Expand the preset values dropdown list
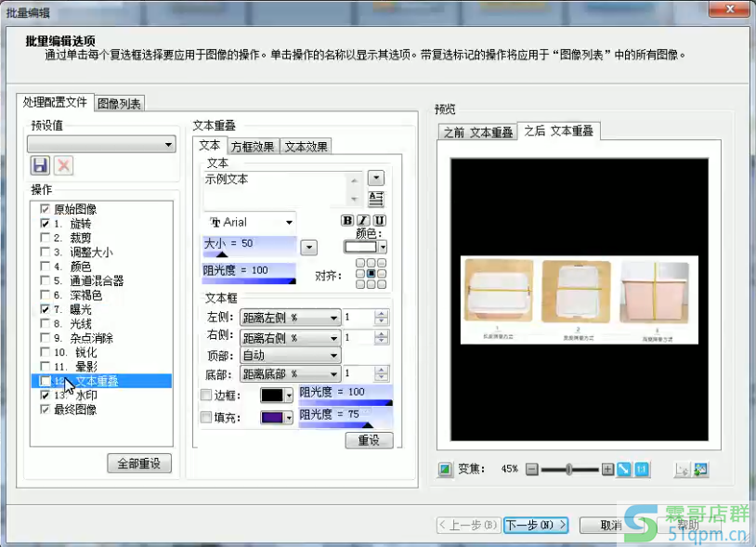 [x=169, y=144]
